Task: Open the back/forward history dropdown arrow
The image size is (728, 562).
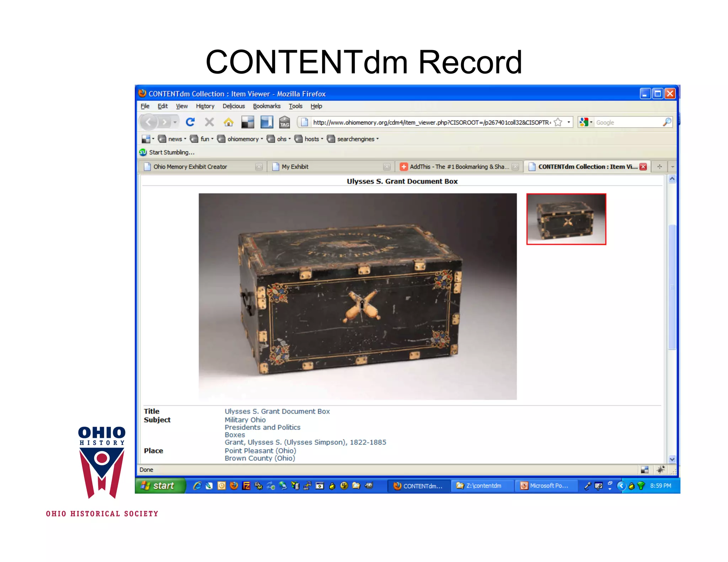Action: click(175, 123)
